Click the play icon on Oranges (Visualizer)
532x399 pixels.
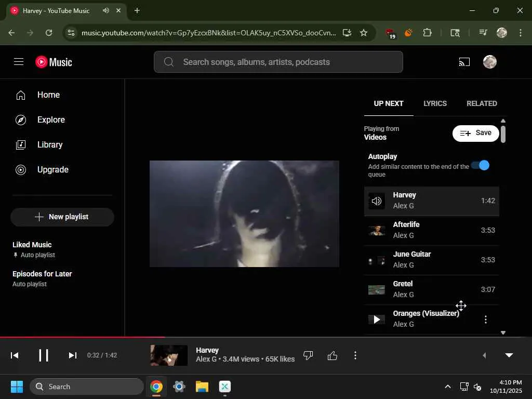pos(377,320)
